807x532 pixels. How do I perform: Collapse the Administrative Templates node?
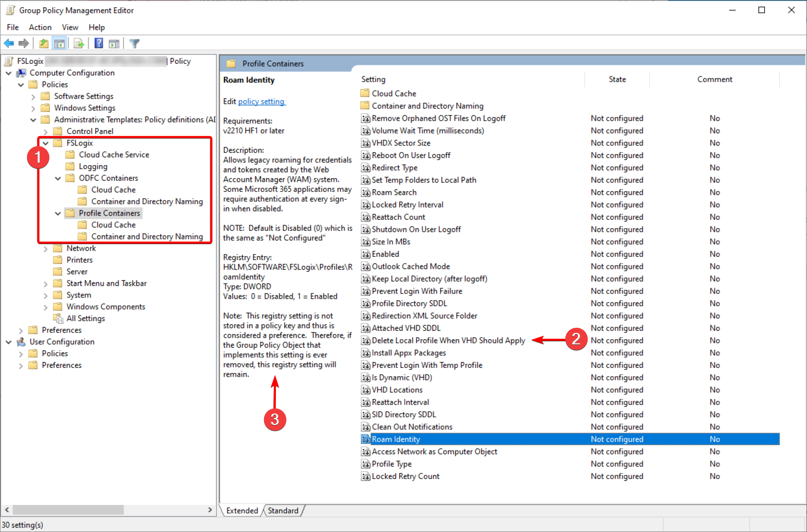[33, 120]
